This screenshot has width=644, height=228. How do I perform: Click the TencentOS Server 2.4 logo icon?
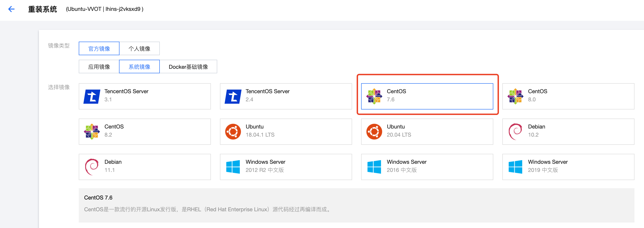tap(233, 96)
